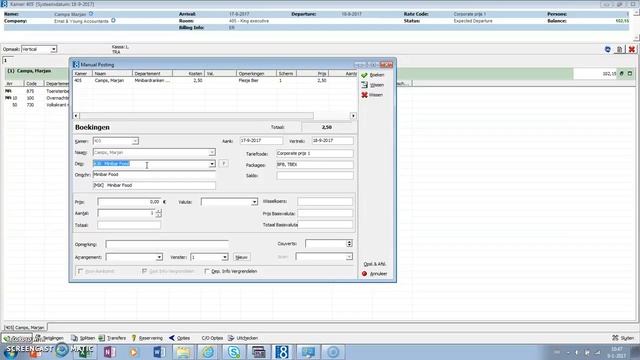This screenshot has width=640, height=360.
Task: Open the Arrangement dropdown
Action: coord(159,257)
